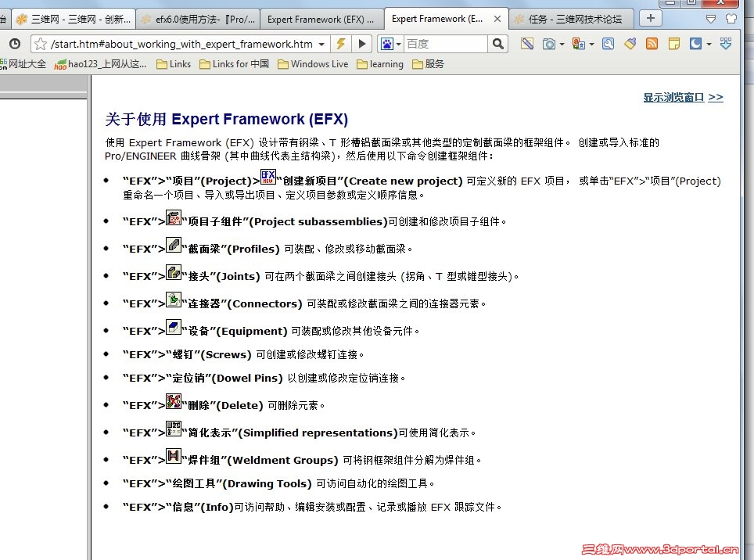The image size is (754, 560).
Task: Open the translate tool dropdown arrow
Action: coord(591,45)
